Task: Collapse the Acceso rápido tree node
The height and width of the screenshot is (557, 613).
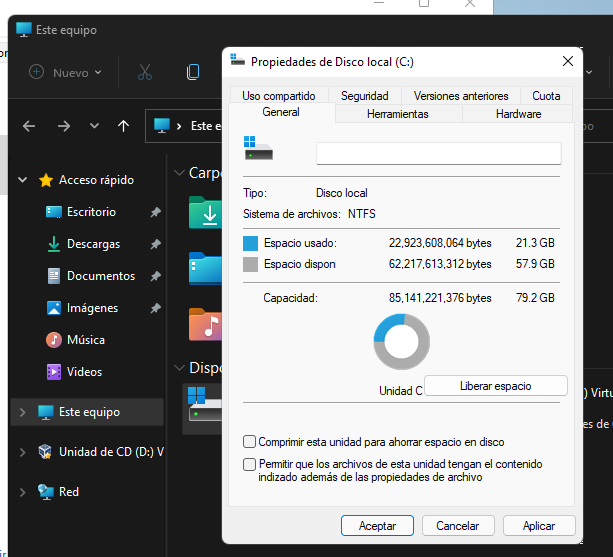Action: [23, 180]
